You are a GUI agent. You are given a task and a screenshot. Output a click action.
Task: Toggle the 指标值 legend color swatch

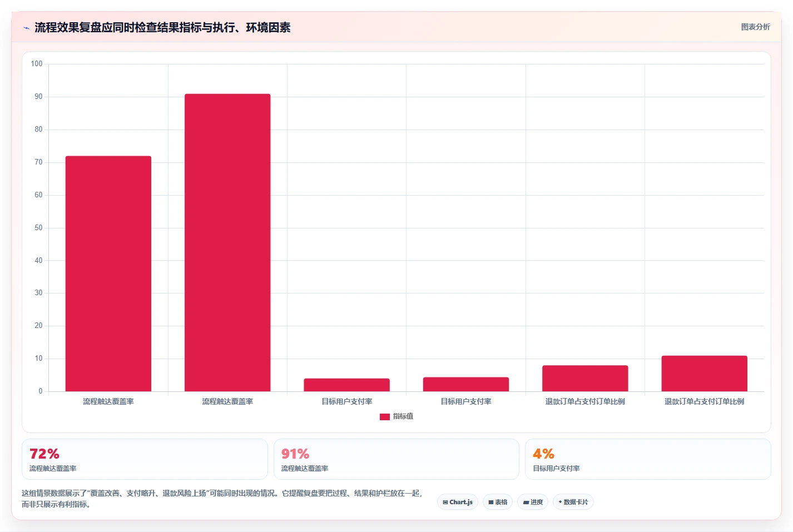(384, 416)
